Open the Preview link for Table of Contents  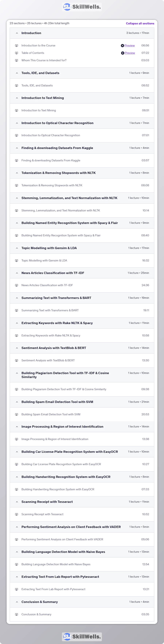[x=130, y=53]
